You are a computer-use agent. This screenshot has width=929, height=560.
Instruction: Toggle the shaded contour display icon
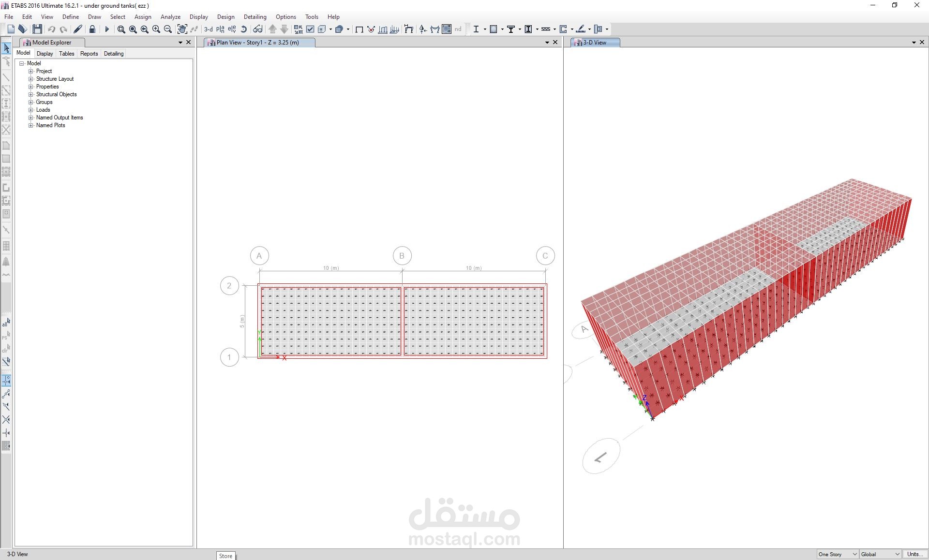[x=447, y=29]
